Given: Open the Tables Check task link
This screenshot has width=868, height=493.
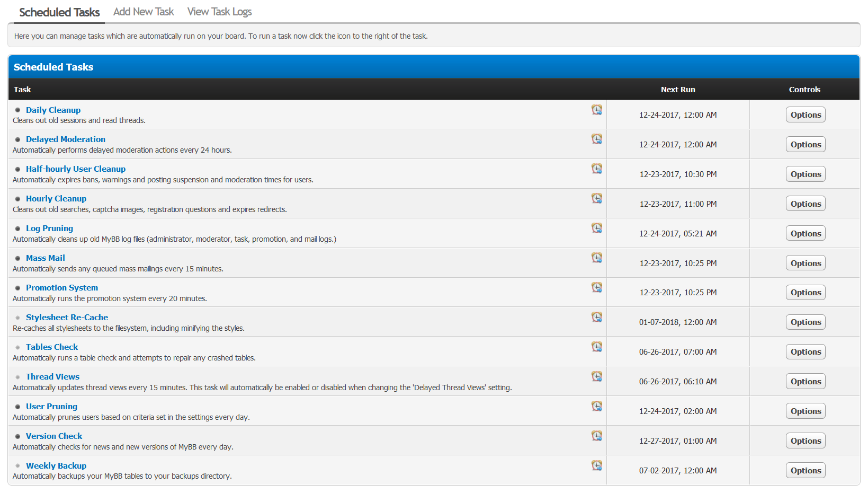Looking at the screenshot, I should [52, 347].
